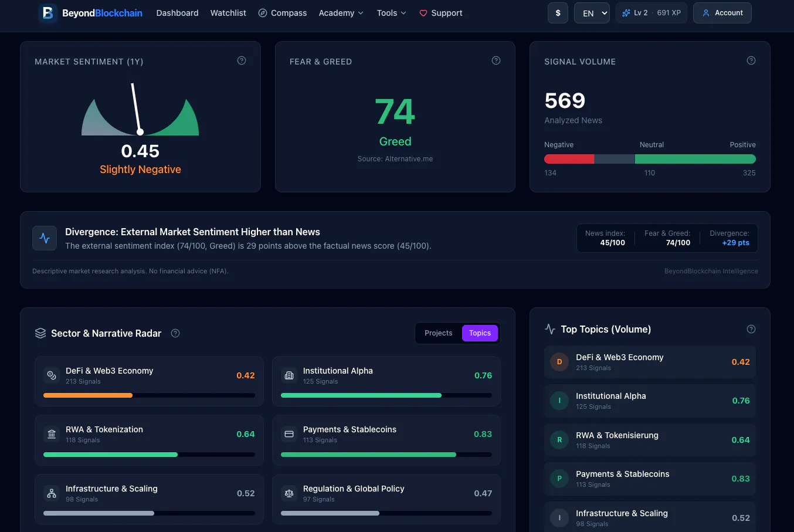Switch radar view to Projects
794x532 pixels.
tap(439, 333)
